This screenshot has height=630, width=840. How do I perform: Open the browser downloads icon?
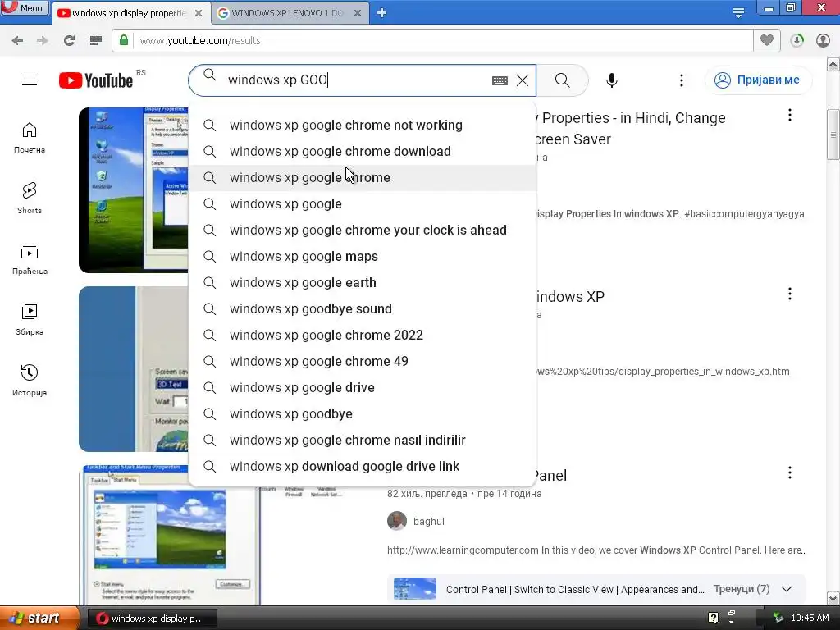tap(797, 40)
